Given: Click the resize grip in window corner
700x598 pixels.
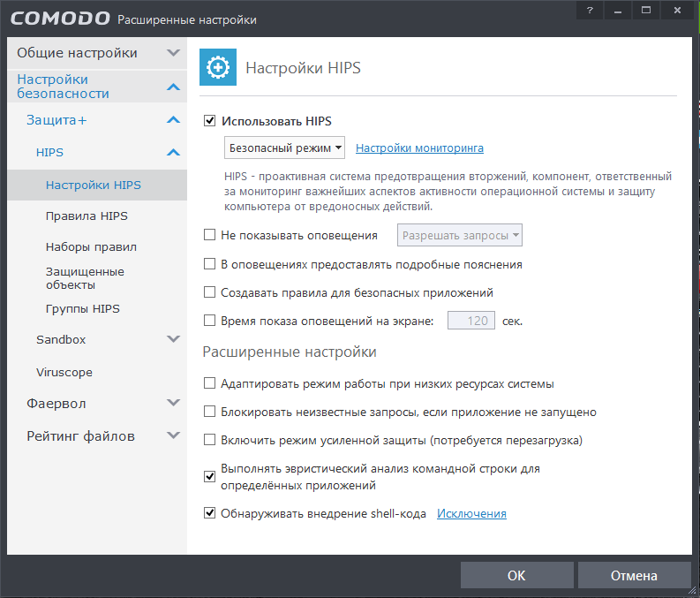Looking at the screenshot, I should coord(692,590).
